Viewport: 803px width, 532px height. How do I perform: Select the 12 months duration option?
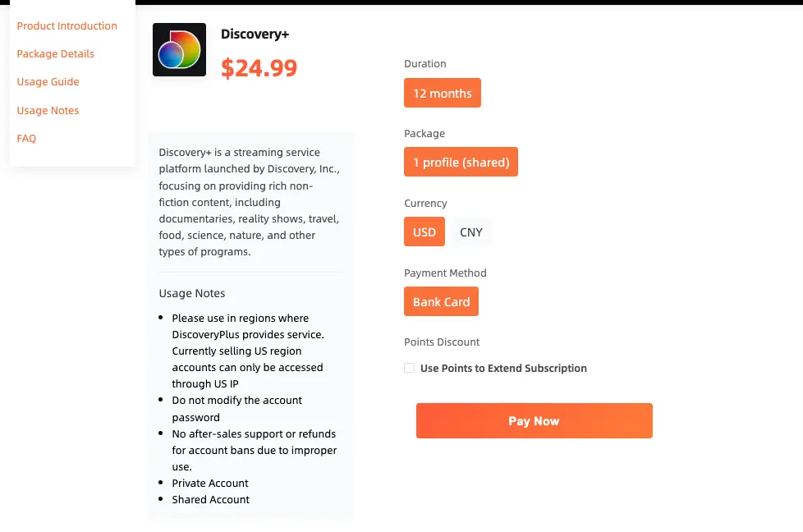[x=443, y=93]
